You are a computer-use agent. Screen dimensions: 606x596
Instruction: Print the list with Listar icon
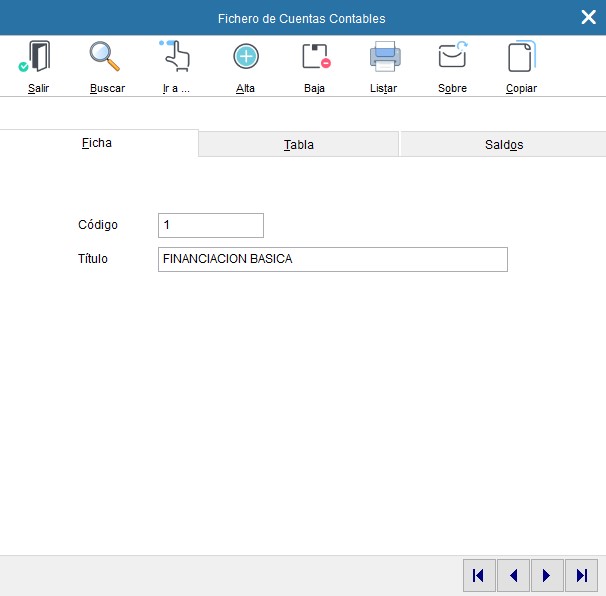(x=384, y=58)
